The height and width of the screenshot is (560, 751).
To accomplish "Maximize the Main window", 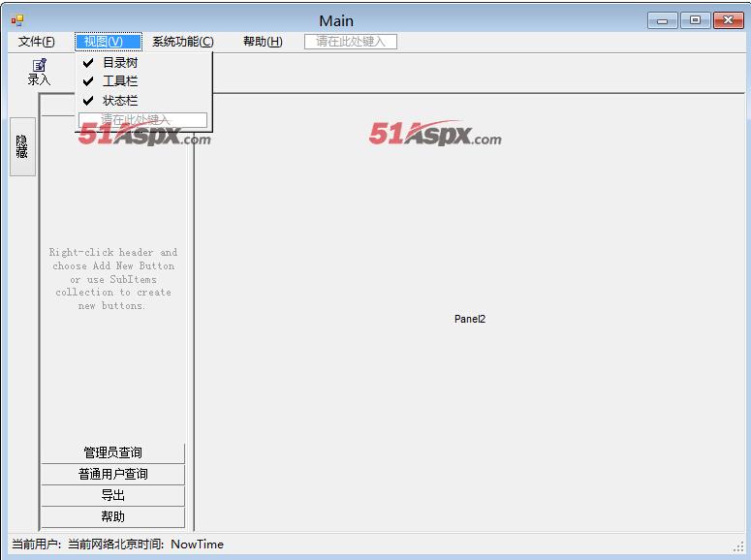I will pyautogui.click(x=695, y=20).
